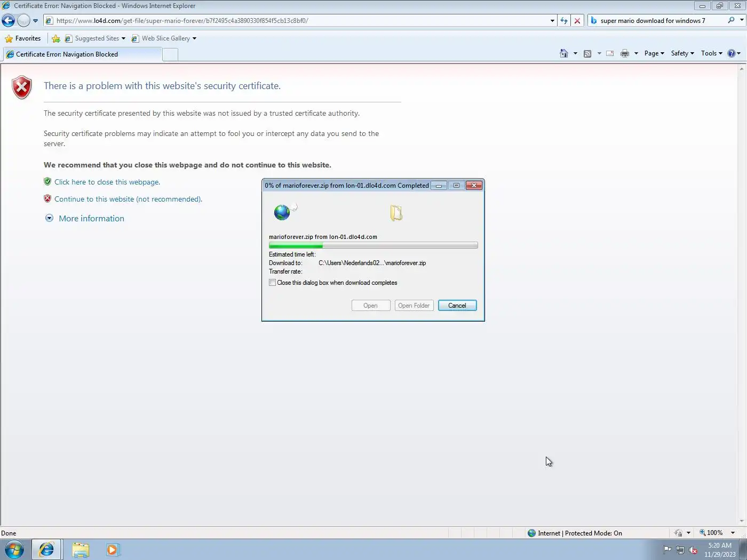Viewport: 747px width, 560px height.
Task: Click the Refresh page icon
Action: pos(564,21)
